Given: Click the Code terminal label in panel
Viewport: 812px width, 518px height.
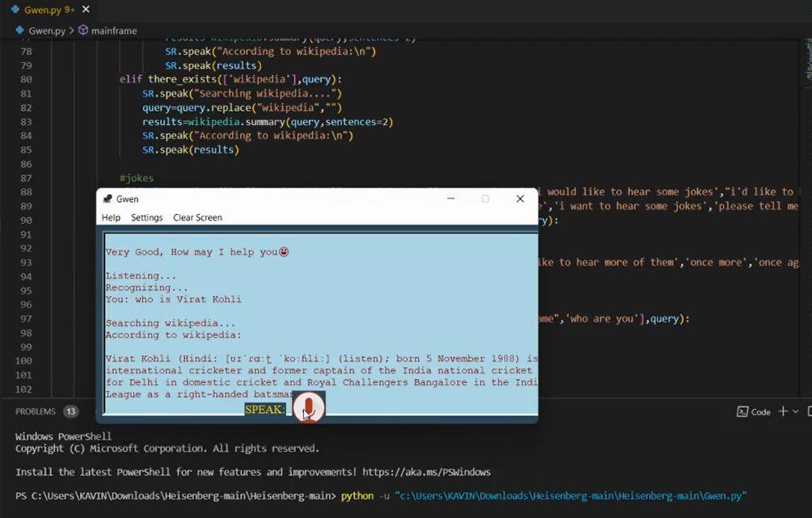Looking at the screenshot, I should point(760,412).
